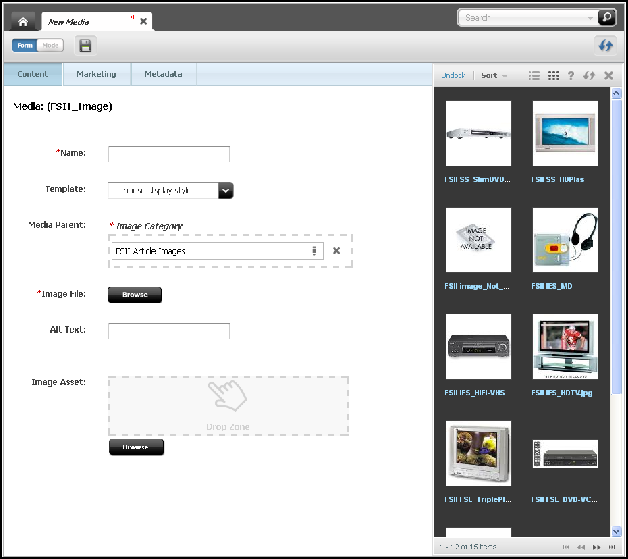Open the Sort dropdown

pos(494,75)
